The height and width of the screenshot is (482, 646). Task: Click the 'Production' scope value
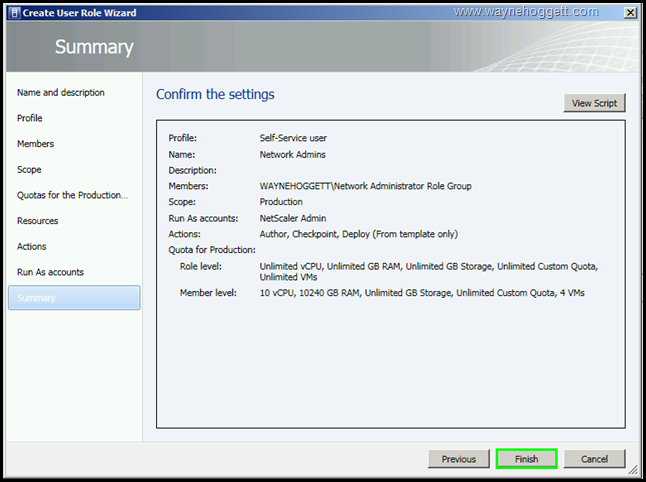coord(281,202)
